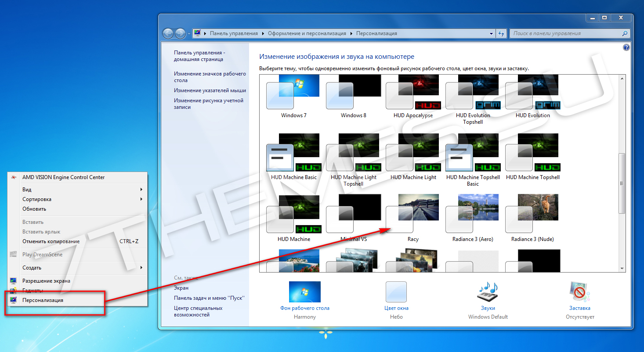Open Панель управления - домашняя страница link
The image size is (644, 352).
(x=199, y=56)
